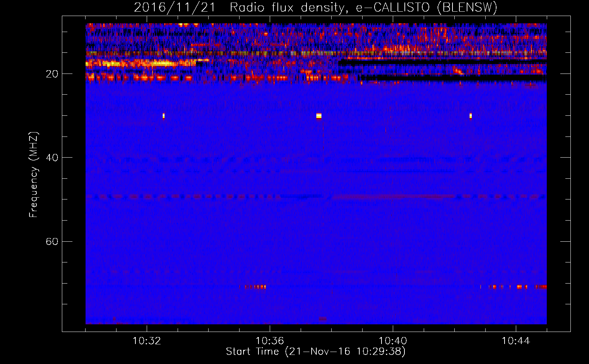
Task: Click the 10:40 time tick label
Action: pos(393,341)
